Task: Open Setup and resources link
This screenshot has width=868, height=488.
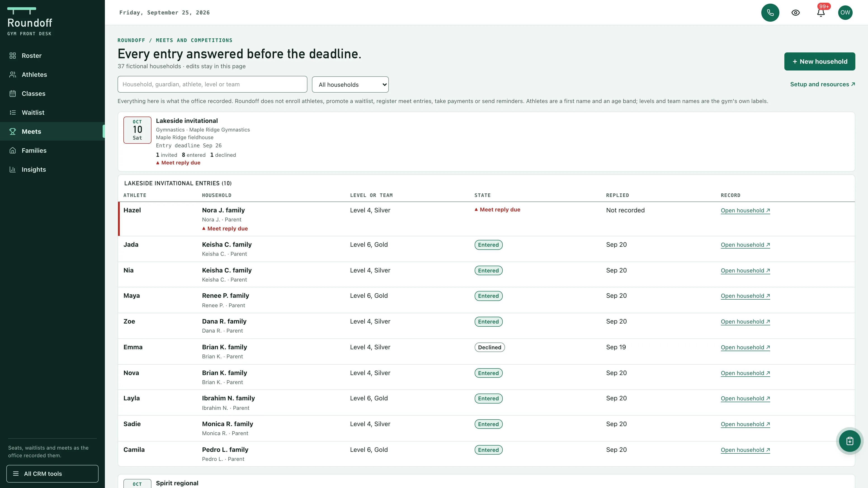Action: [x=822, y=84]
